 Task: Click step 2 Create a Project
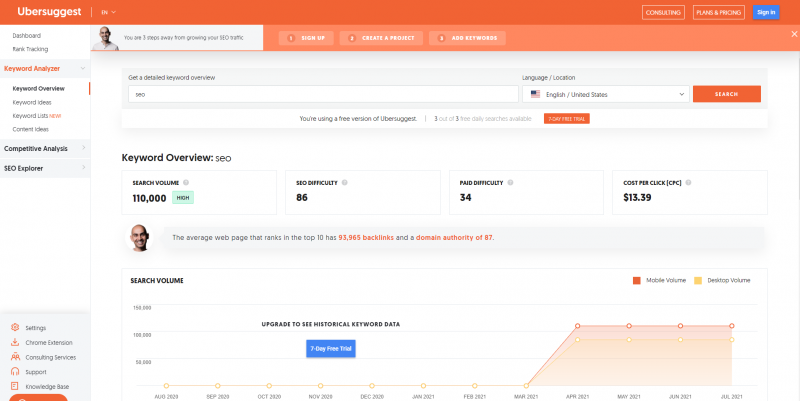tap(381, 38)
